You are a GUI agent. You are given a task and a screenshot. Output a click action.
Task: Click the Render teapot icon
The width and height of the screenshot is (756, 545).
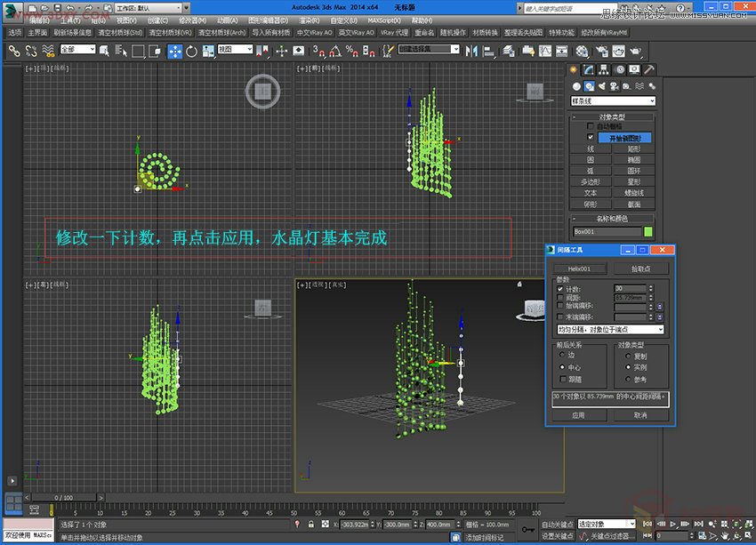coord(636,51)
